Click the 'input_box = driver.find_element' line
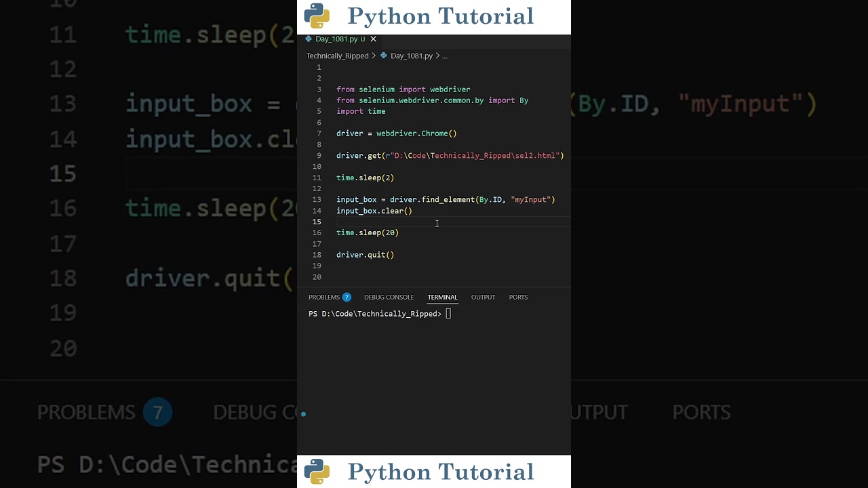The width and height of the screenshot is (868, 488). coord(446,200)
